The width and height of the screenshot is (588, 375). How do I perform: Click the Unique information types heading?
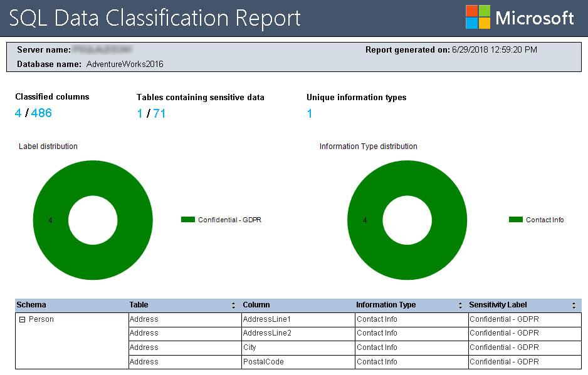pos(356,98)
